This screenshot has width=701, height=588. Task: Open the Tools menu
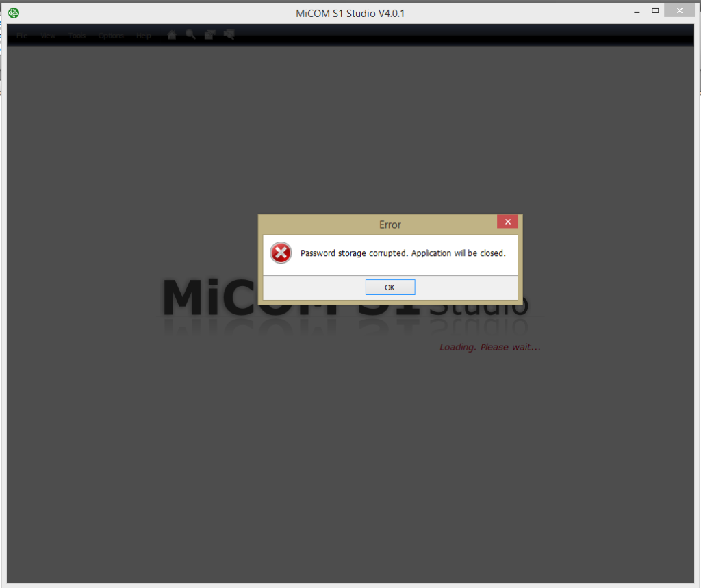pos(77,36)
